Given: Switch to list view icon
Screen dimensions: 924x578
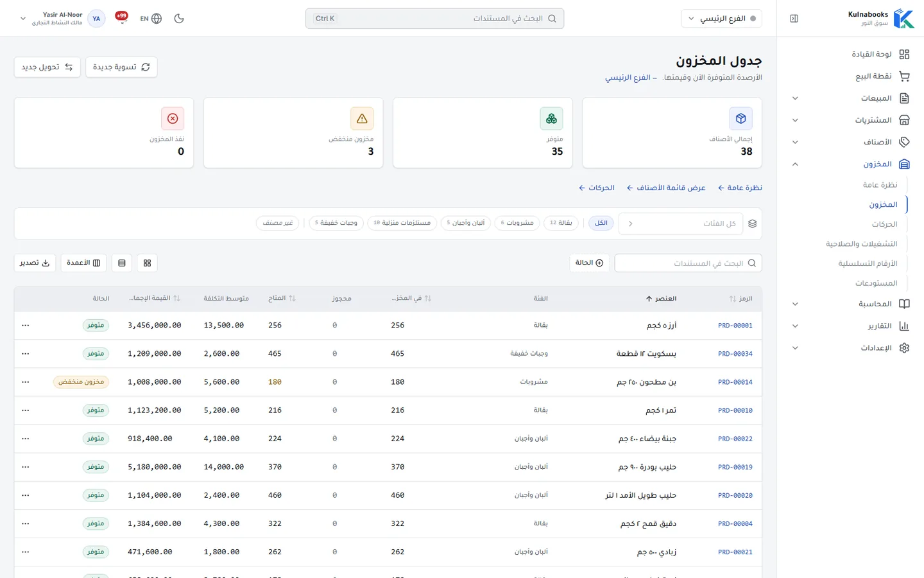Looking at the screenshot, I should tap(122, 263).
